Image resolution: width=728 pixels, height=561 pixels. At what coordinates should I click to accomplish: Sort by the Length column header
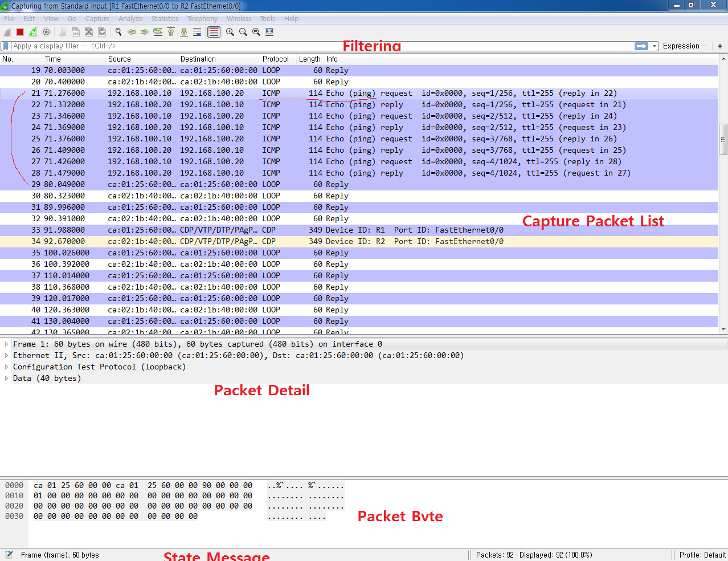pyautogui.click(x=310, y=59)
